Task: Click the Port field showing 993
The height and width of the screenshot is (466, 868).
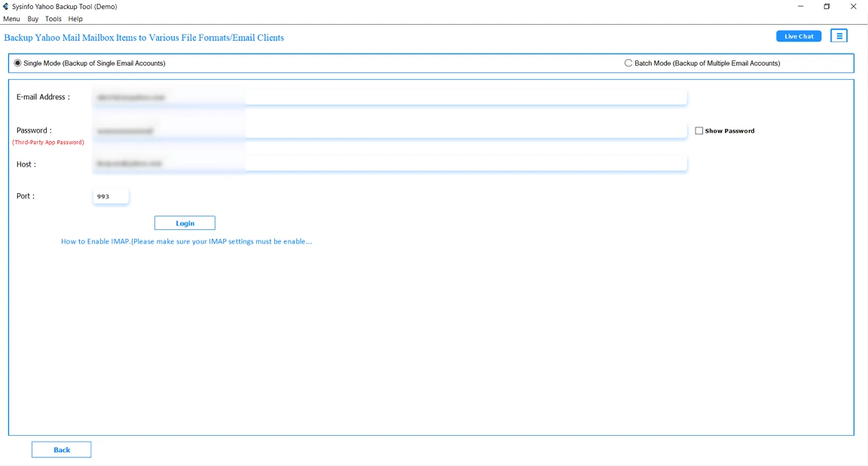Action: click(111, 196)
